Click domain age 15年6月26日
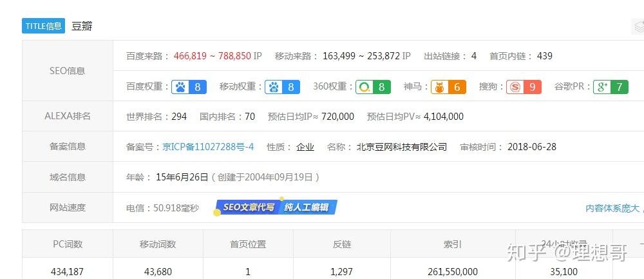Viewport: 644px width, 279px height. coord(182,177)
